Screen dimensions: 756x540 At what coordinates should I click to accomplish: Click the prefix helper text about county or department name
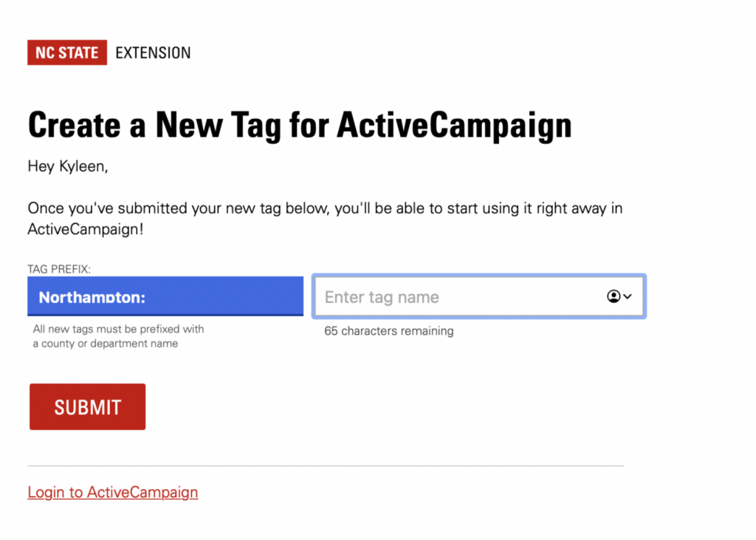click(x=118, y=336)
